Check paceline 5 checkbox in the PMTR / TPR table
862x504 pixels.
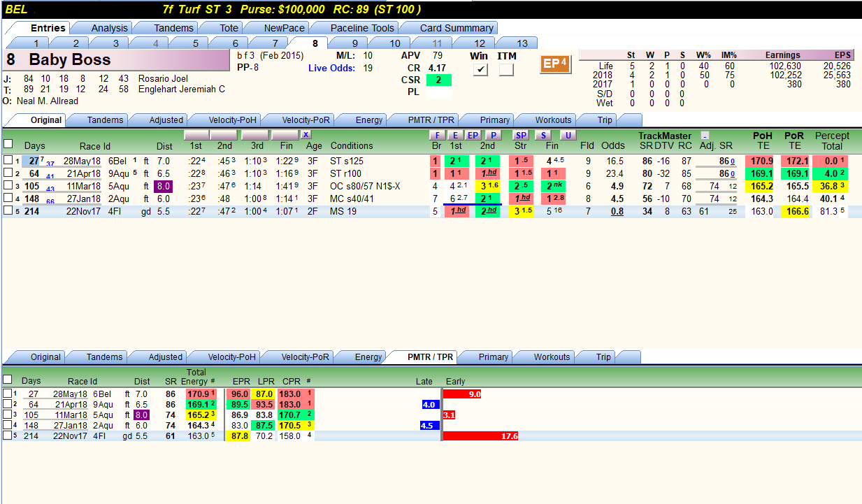pos(8,435)
